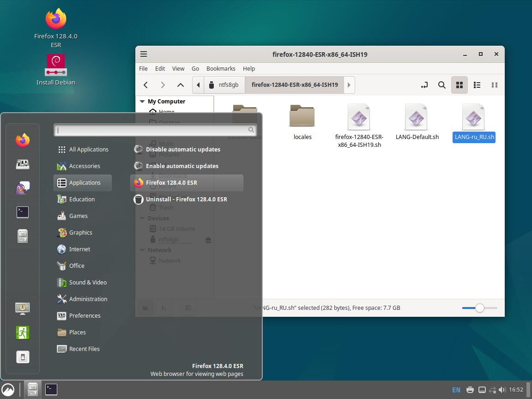Toggle location entry path button
Image resolution: width=532 pixels, height=399 pixels.
(424, 85)
